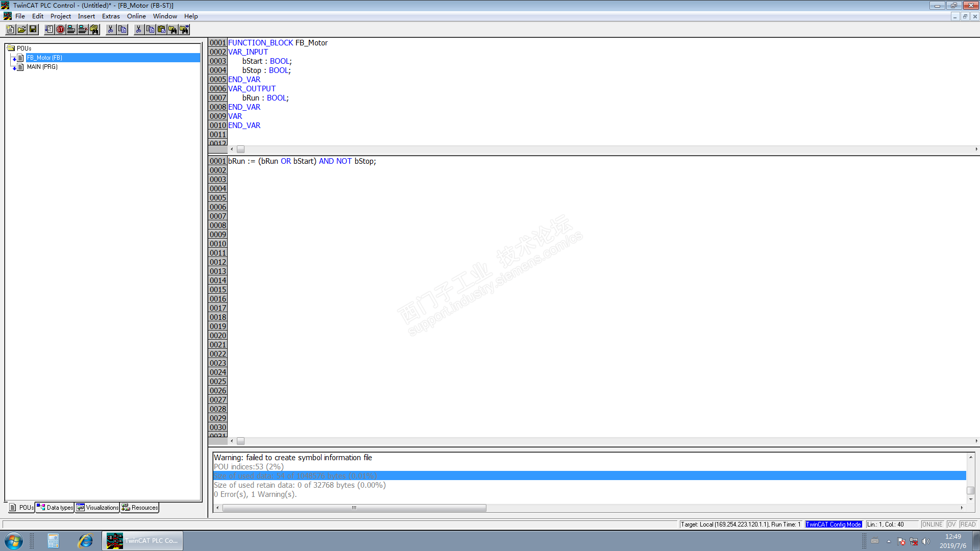
Task: Click the Logout icon with red X
Action: click(83, 30)
